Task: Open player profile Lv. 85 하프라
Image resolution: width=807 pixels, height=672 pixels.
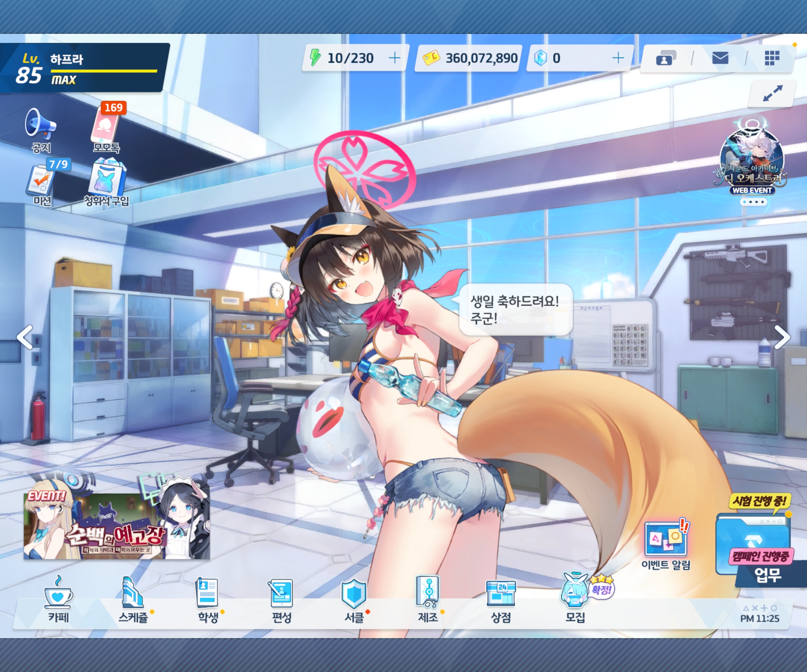Action: click(85, 67)
